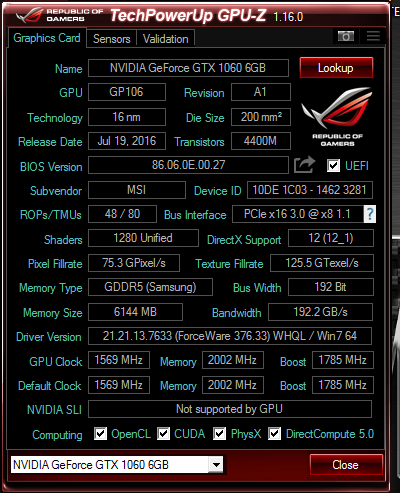
Task: Click the Close button
Action: tap(346, 464)
